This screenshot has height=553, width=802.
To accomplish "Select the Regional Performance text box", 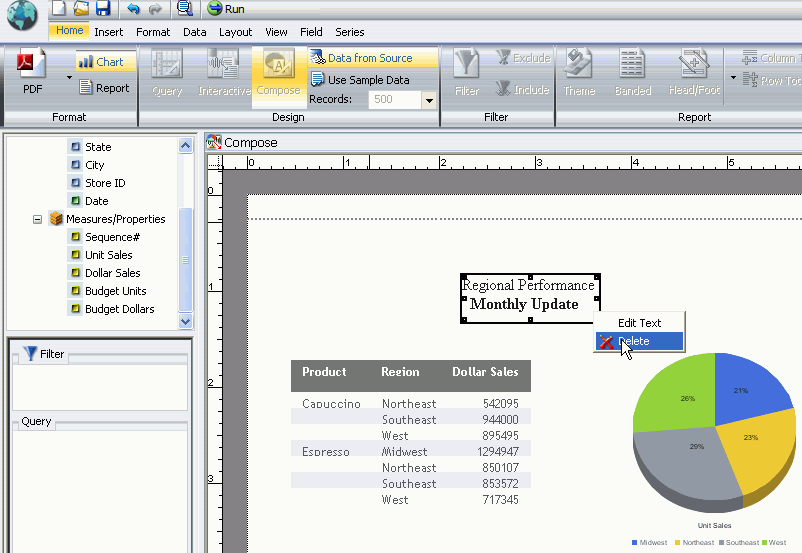I will tap(530, 298).
